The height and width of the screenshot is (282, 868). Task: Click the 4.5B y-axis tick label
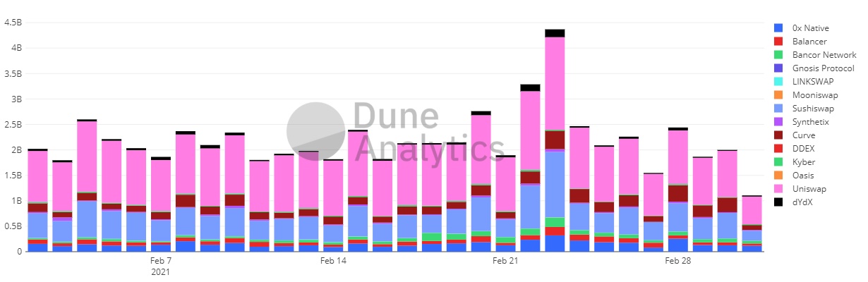[x=12, y=23]
